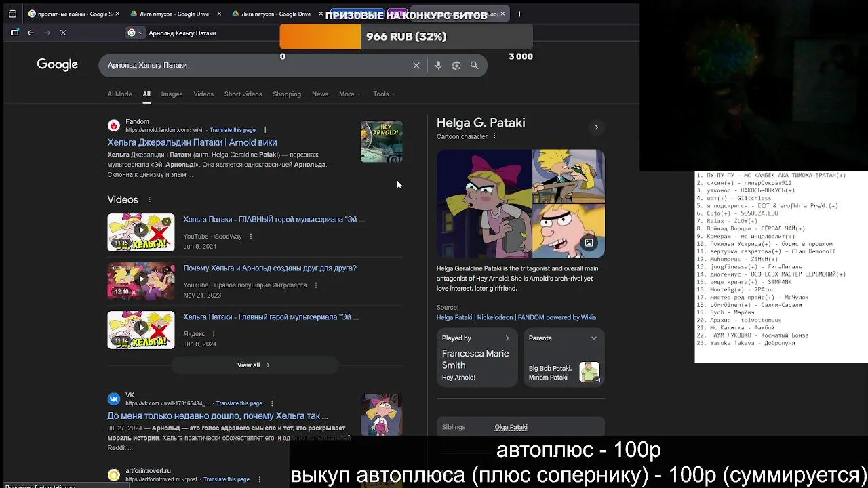Clear the search query

pyautogui.click(x=416, y=66)
